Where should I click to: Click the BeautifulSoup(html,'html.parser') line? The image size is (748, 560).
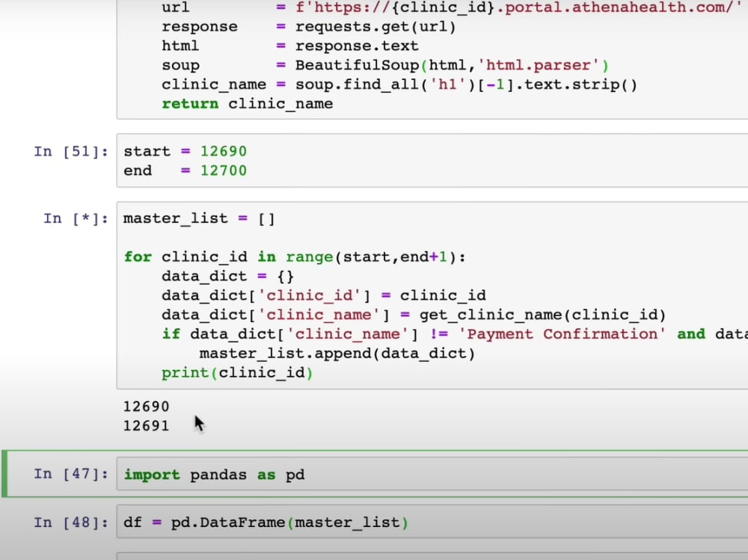(x=385, y=65)
